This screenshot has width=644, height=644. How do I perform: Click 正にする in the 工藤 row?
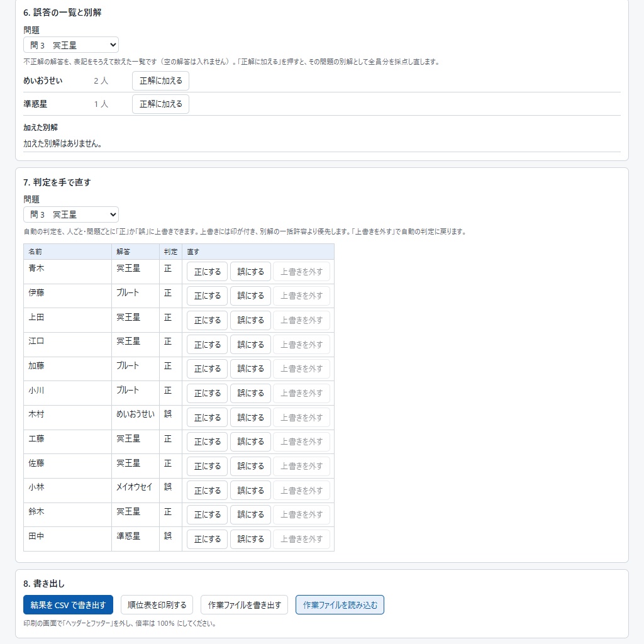pyautogui.click(x=207, y=441)
